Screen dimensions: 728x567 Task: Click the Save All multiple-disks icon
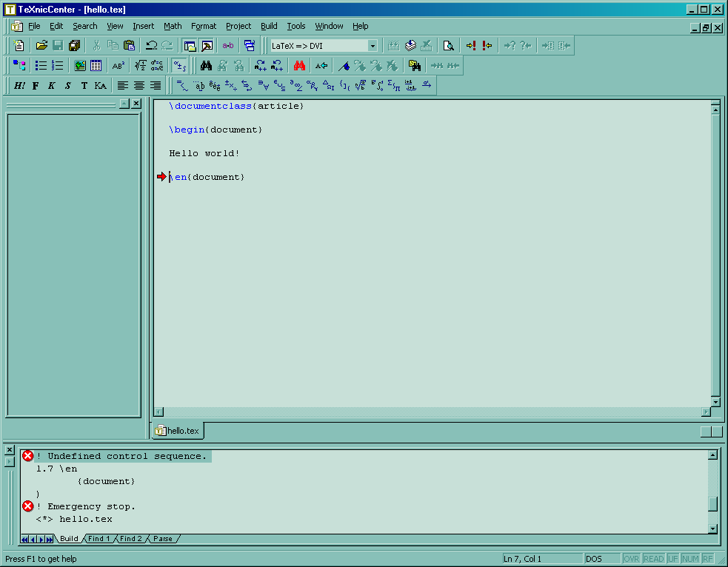(x=74, y=45)
